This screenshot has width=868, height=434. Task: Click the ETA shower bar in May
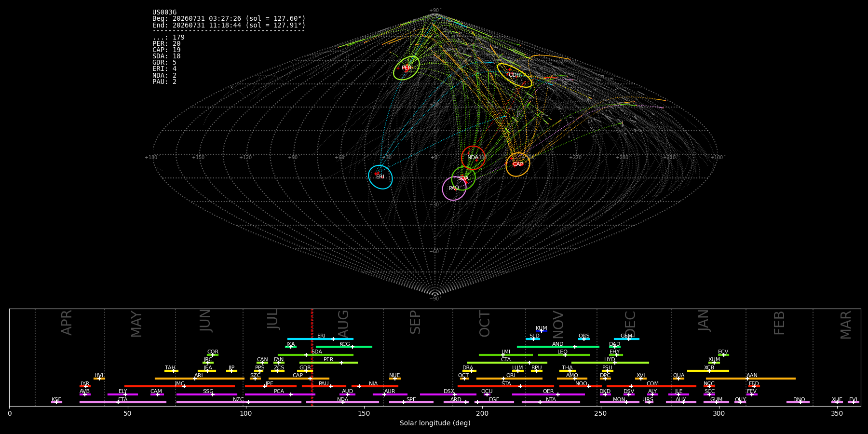pyautogui.click(x=123, y=402)
